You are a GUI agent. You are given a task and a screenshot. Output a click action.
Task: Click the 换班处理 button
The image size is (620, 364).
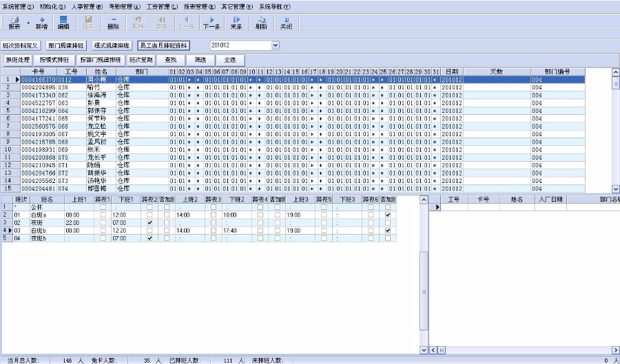(17, 61)
